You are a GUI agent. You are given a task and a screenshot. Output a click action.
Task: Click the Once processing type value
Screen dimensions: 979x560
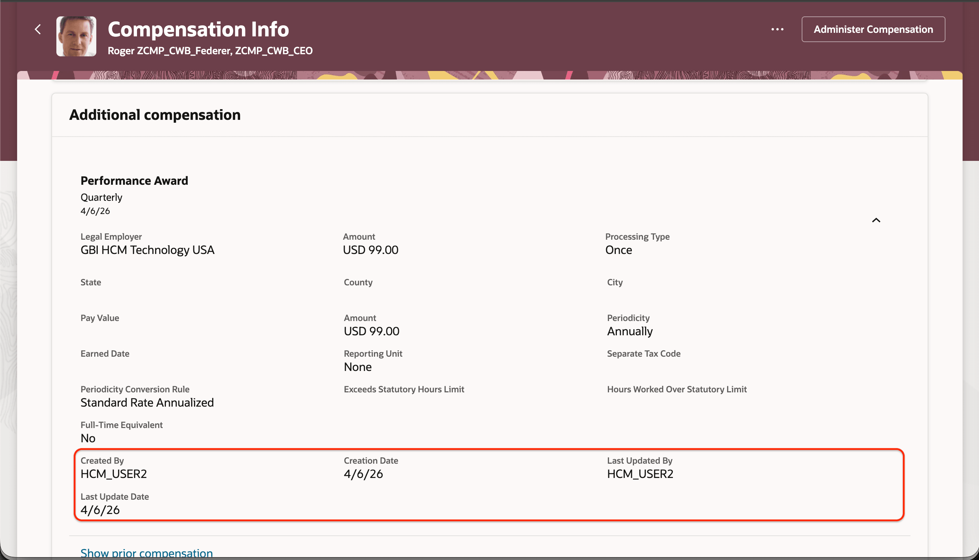click(618, 250)
